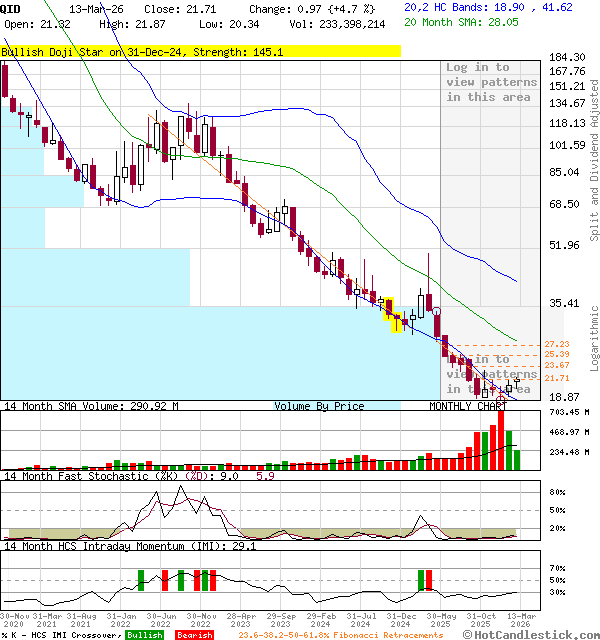This screenshot has width=600, height=640.
Task: Click the Bullish green legend box
Action: coord(145,635)
